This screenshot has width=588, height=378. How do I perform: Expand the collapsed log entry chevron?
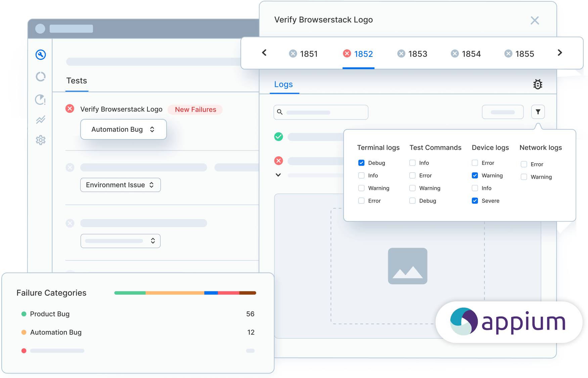[278, 175]
